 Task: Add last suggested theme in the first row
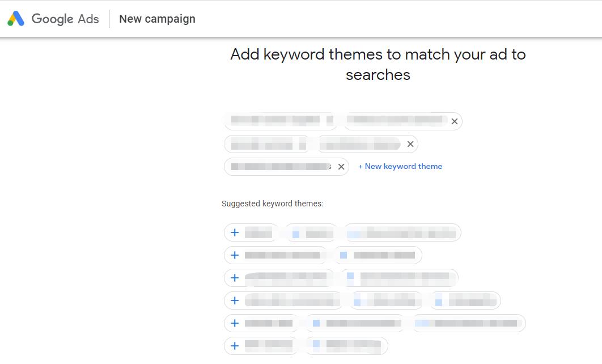click(354, 233)
